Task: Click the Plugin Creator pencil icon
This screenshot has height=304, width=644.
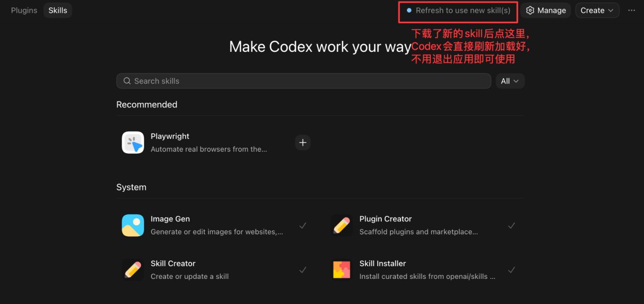Action: [342, 225]
